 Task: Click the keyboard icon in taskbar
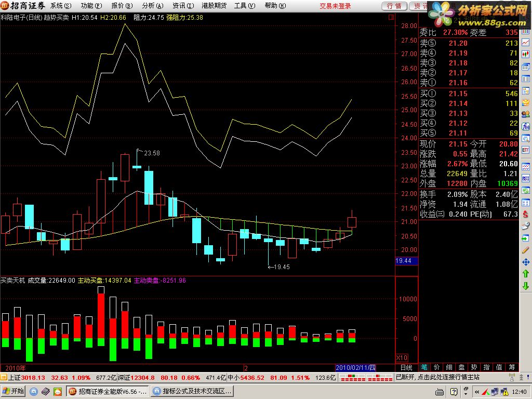pyautogui.click(x=440, y=392)
